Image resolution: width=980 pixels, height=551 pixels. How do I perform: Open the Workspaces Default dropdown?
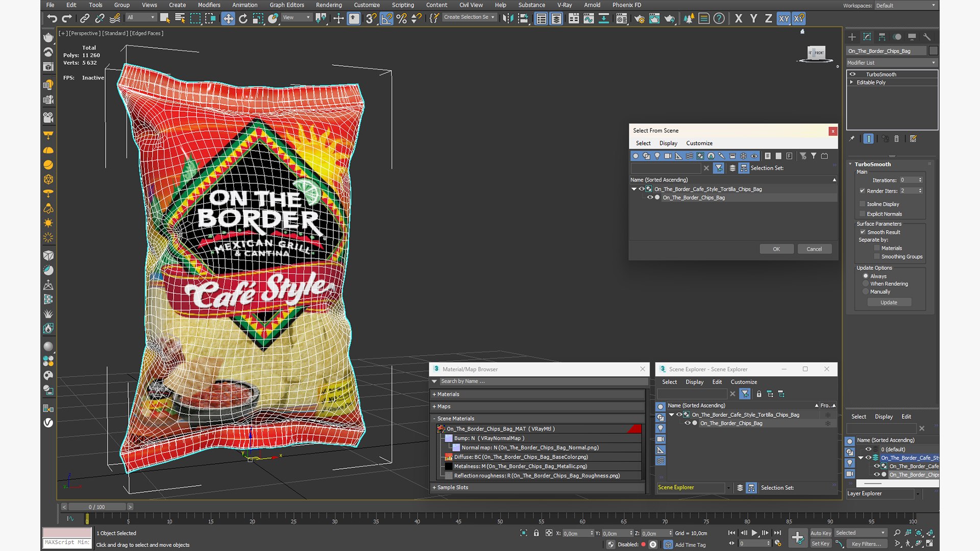click(x=905, y=6)
